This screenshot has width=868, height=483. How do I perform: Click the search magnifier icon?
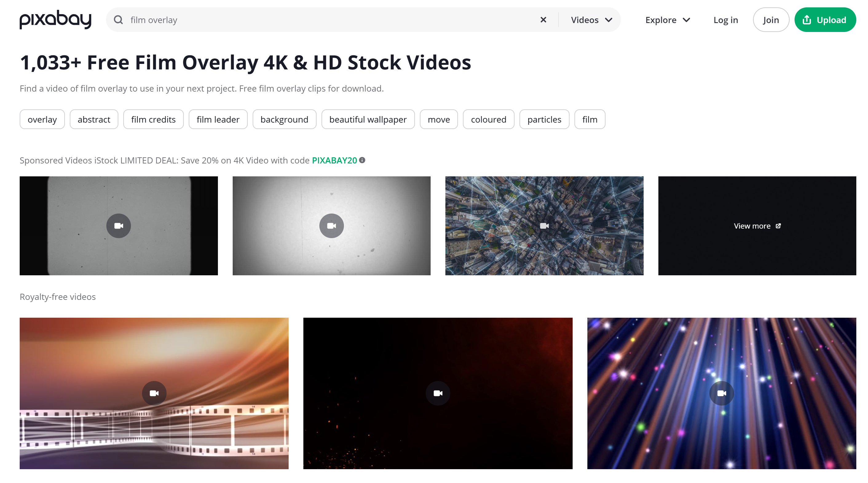[118, 20]
